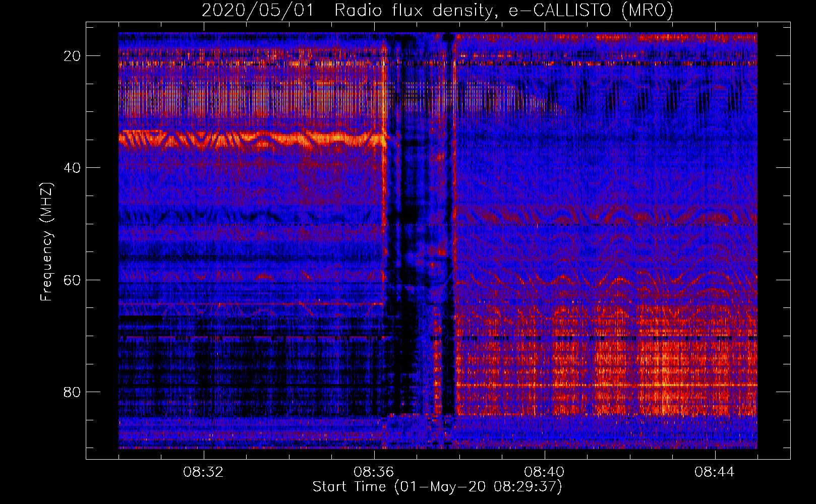Click the '08:36' time tick label

tap(374, 472)
